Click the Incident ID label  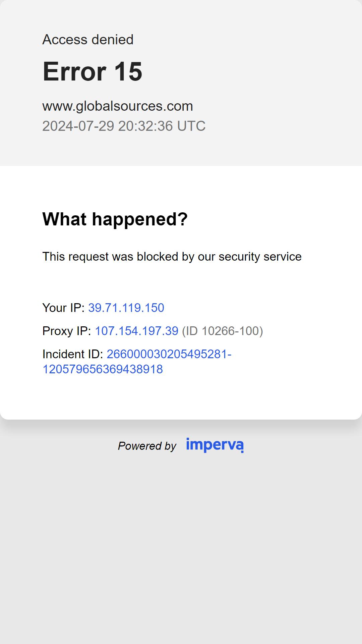[x=73, y=354]
